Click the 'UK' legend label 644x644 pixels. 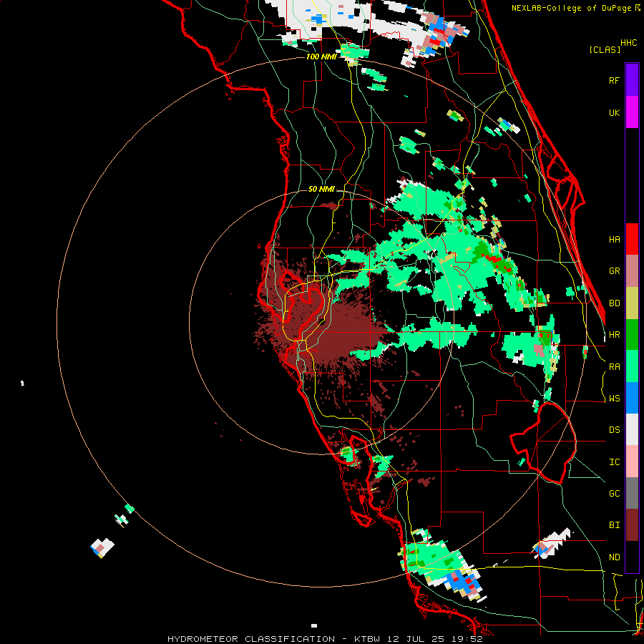614,112
